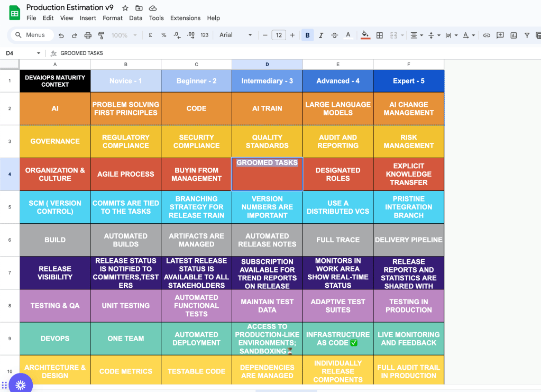Decrease decimal places
541x392 pixels.
[x=177, y=35]
